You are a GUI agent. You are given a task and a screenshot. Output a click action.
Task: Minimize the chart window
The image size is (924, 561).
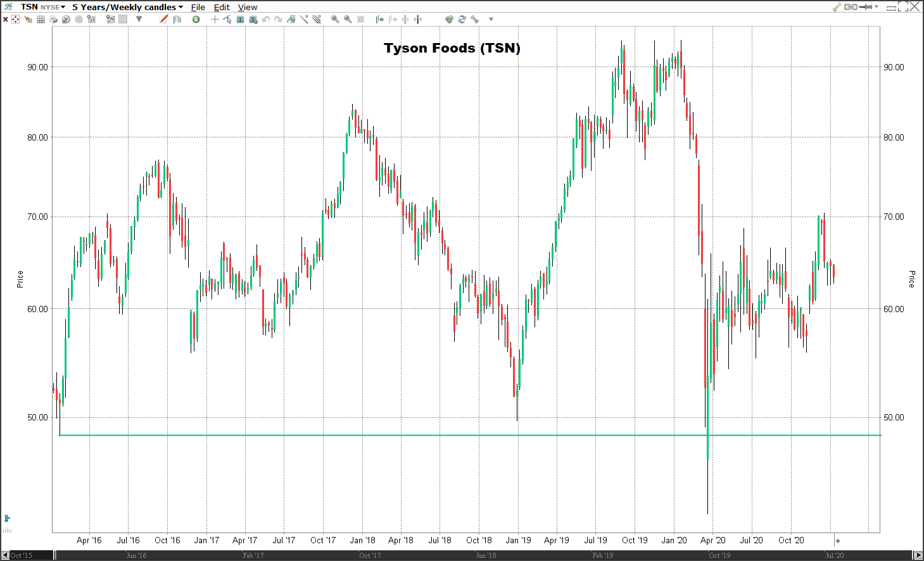[891, 8]
